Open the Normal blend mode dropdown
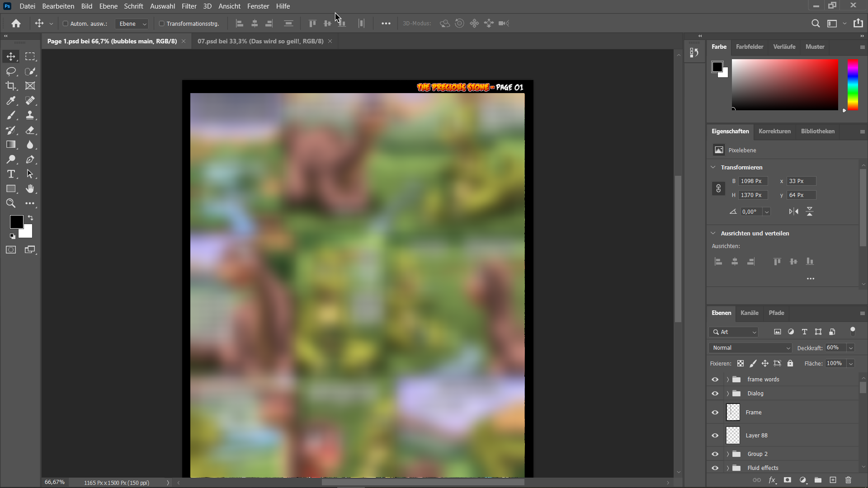Image resolution: width=868 pixels, height=488 pixels. pos(750,348)
